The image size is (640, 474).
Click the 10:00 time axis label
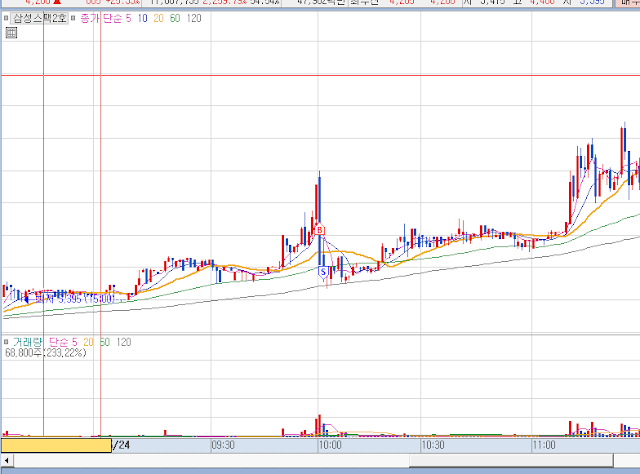point(330,445)
